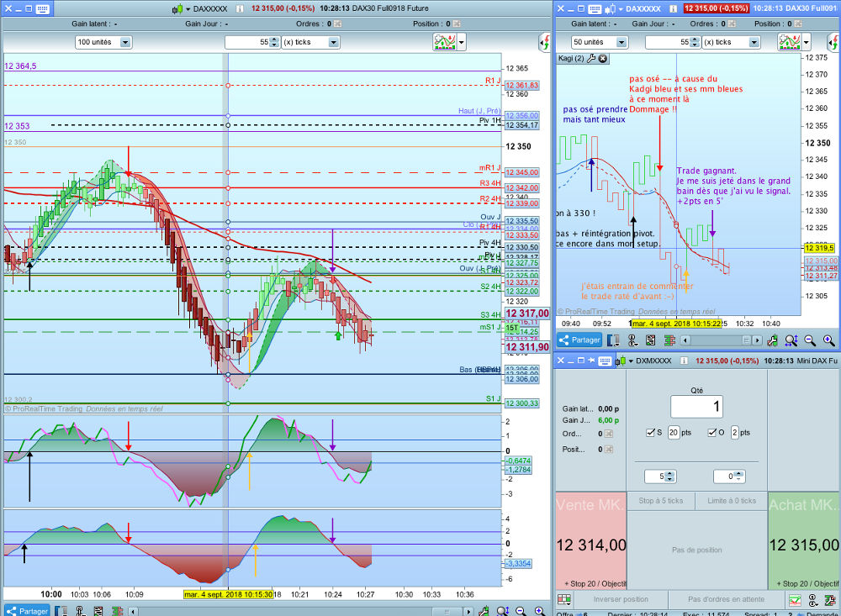Click the wrench settings icon on the Kagi label
Screen dimensions: 841x616
point(590,59)
